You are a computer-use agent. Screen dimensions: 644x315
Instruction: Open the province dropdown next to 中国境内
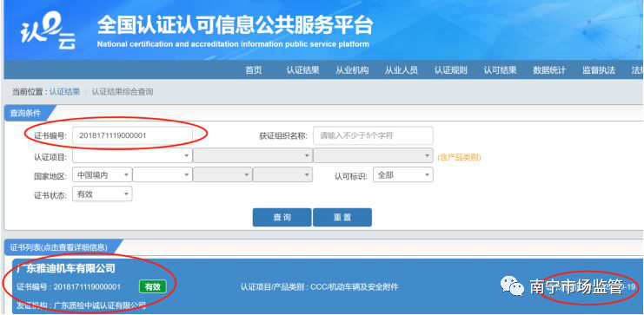click(x=163, y=174)
